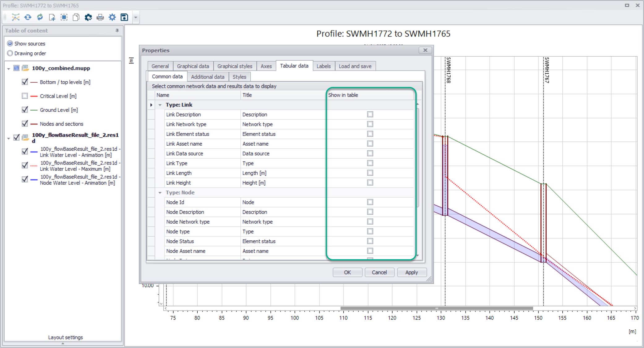The width and height of the screenshot is (644, 348).
Task: Click the 100y_flowBaseResult_file_2.res1d file icon
Action: tap(25, 137)
